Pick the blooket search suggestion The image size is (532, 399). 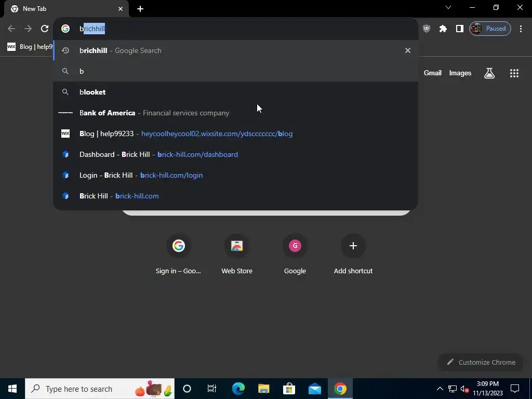point(235,92)
